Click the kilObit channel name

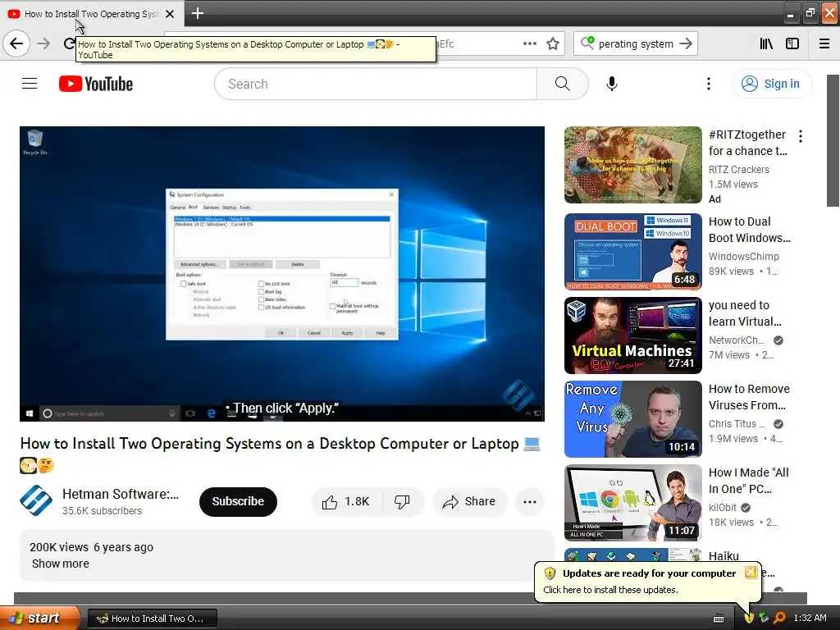pos(723,507)
